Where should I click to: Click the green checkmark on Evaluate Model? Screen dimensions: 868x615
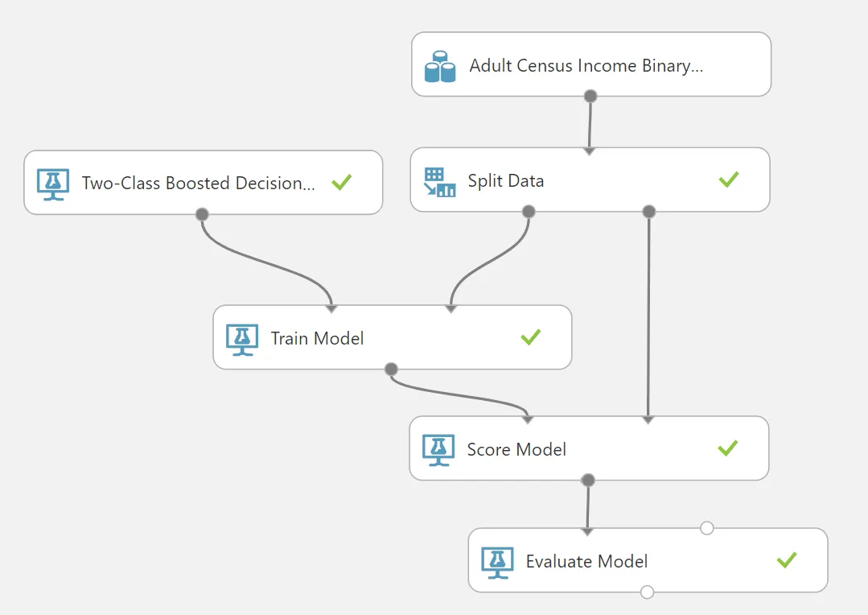tap(787, 560)
